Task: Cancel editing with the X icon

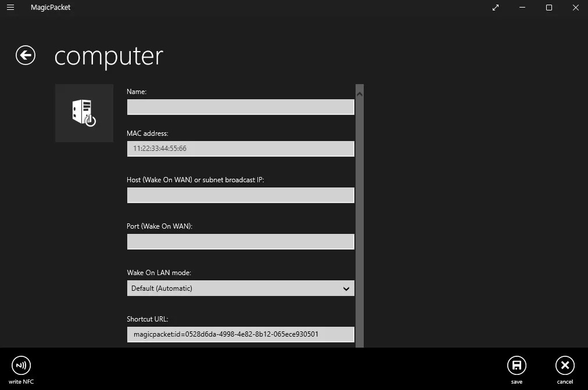Action: pyautogui.click(x=565, y=366)
